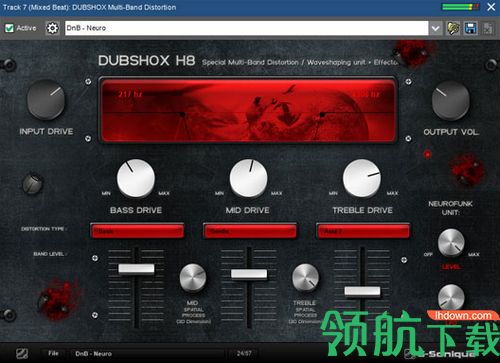Image resolution: width=500 pixels, height=363 pixels.
Task: Click the Bass band level slider handle
Action: tap(136, 269)
